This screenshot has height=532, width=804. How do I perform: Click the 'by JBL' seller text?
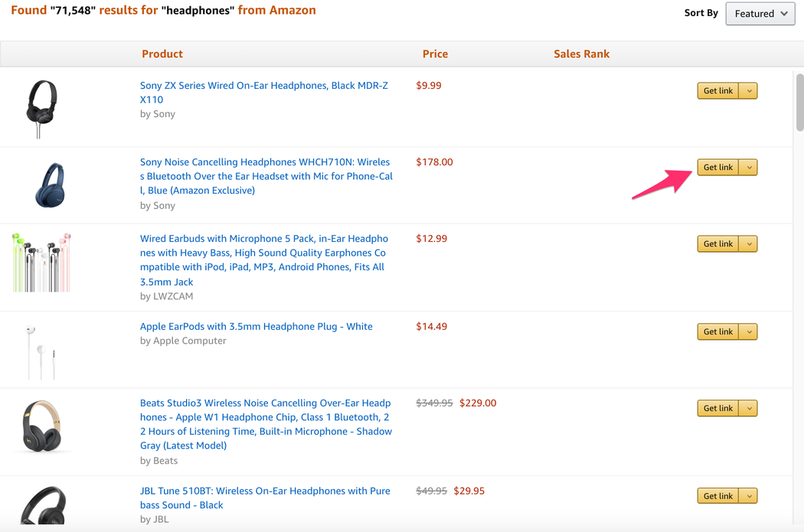pyautogui.click(x=155, y=519)
